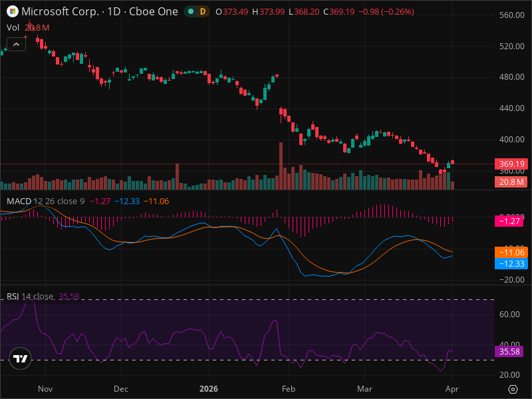Click the 20.8 M volume value in legend
Viewport: 532px width, 399px height.
click(x=37, y=27)
